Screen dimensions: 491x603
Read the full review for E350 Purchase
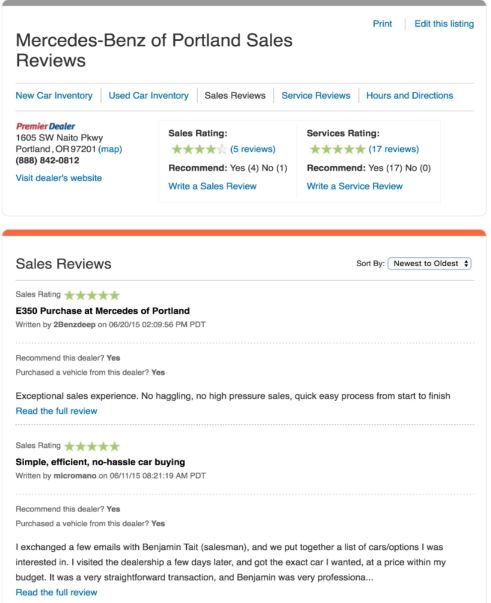(57, 411)
